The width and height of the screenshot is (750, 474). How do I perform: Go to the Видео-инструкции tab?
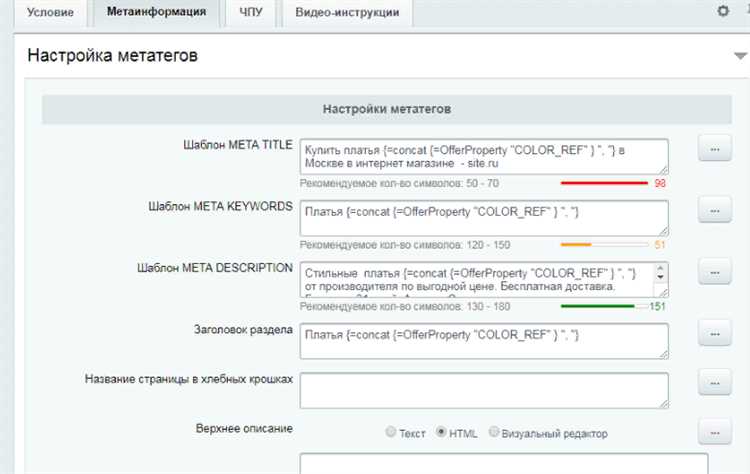347,12
